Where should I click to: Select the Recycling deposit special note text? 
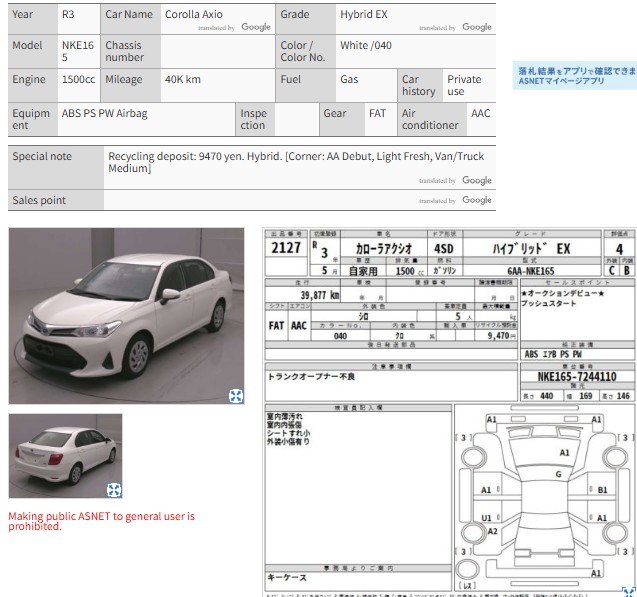click(296, 162)
